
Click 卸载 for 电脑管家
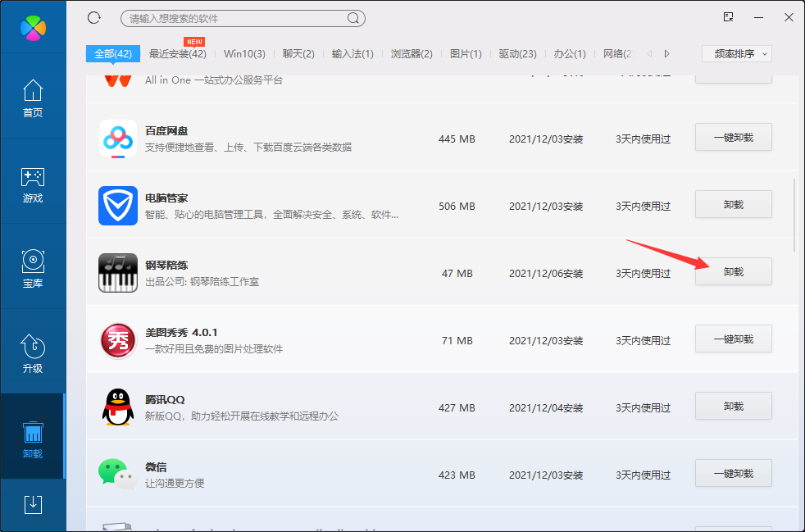(x=733, y=204)
